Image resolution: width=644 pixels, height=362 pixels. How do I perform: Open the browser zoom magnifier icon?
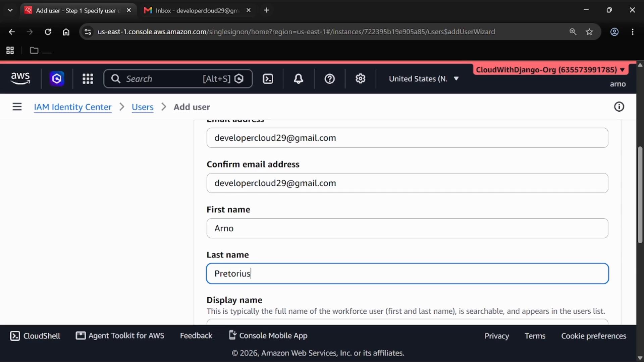[x=573, y=32]
